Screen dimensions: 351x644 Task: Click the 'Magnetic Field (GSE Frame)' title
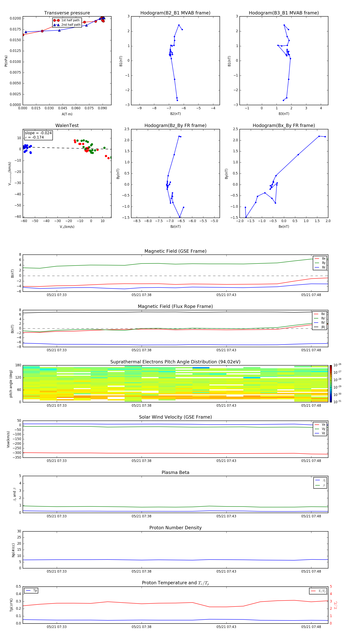175,251
